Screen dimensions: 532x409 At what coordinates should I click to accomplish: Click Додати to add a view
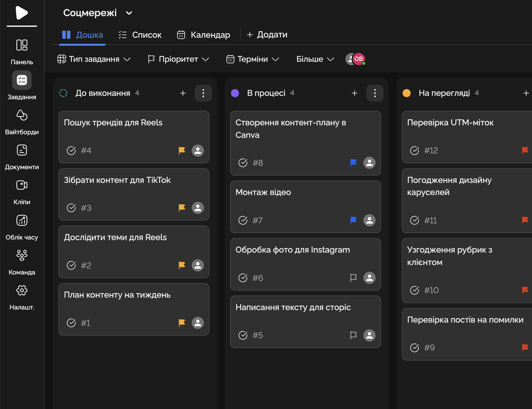point(267,35)
